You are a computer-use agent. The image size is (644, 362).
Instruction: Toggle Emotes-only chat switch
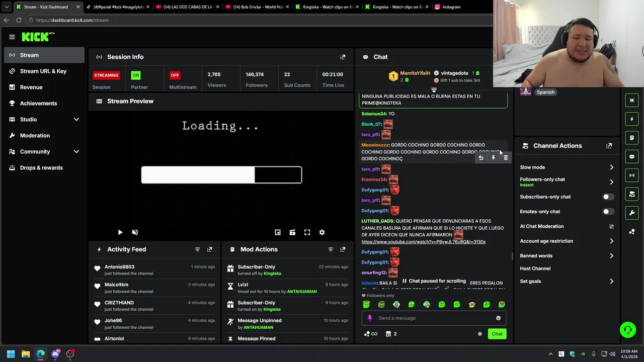[x=607, y=212]
